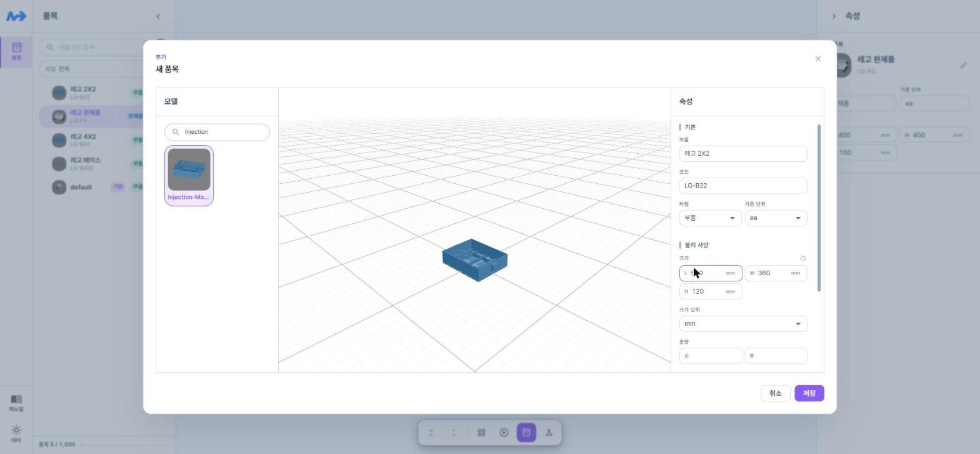
Task: Click the pencil edit icon beside 레고 완제품
Action: click(x=963, y=65)
